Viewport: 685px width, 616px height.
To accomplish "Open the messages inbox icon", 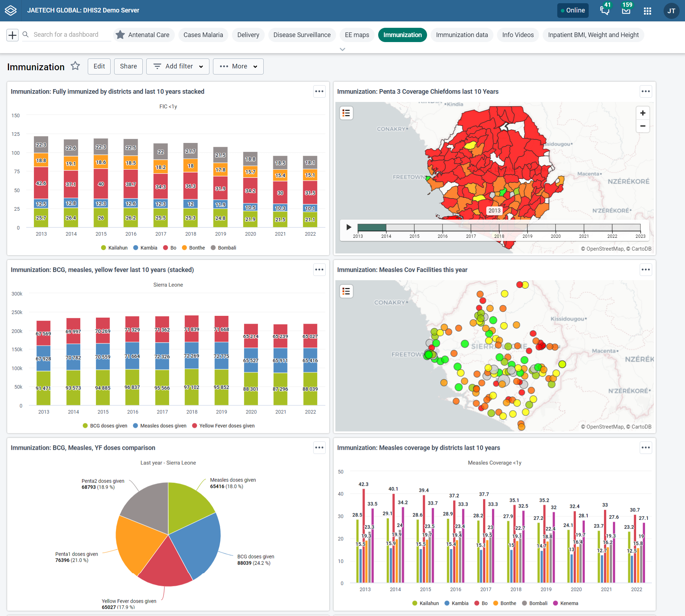I will [x=626, y=11].
